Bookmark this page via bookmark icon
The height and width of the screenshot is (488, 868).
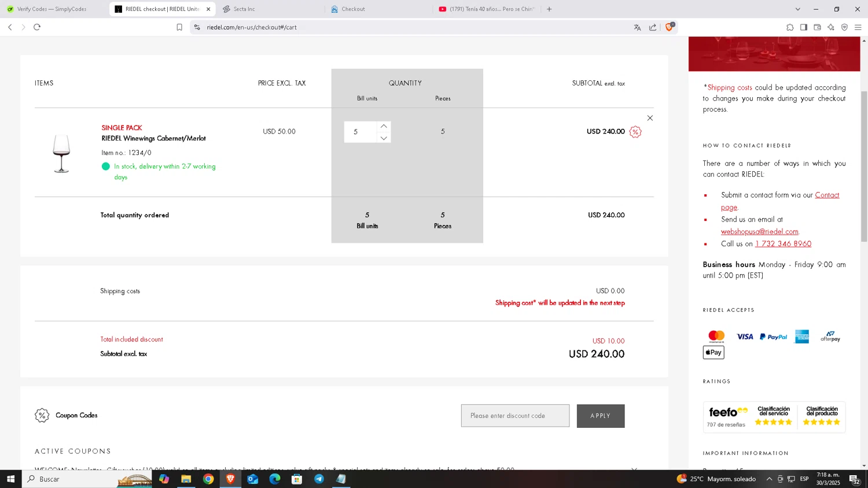pos(179,27)
